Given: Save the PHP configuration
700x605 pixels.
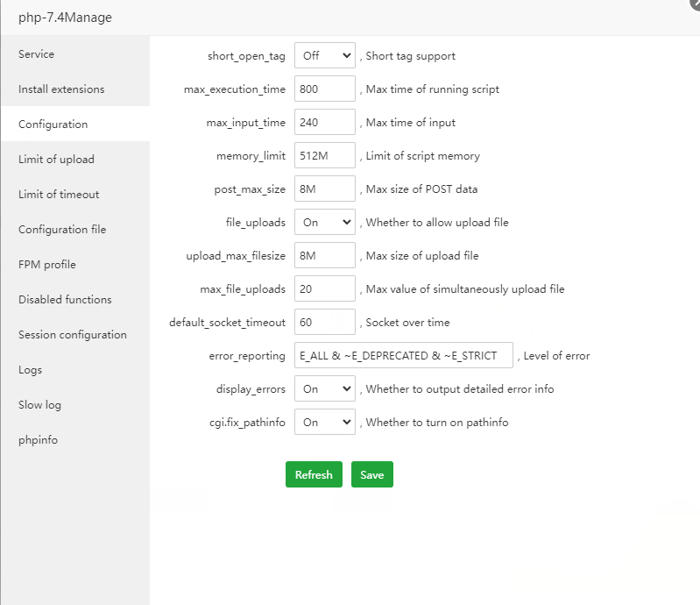Looking at the screenshot, I should coord(372,474).
